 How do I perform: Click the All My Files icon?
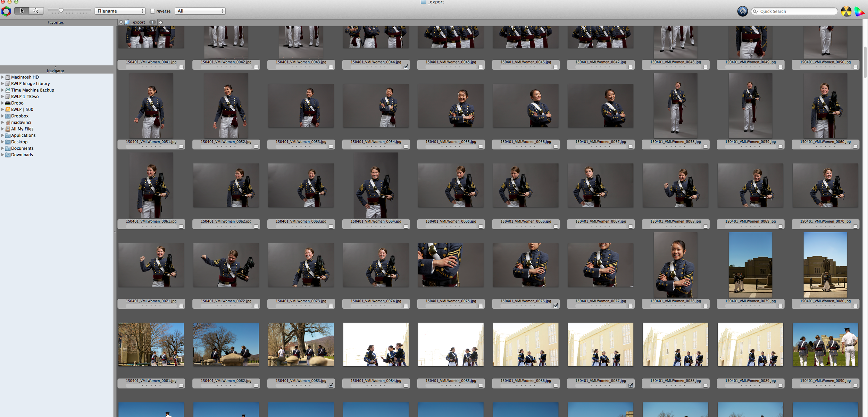point(8,129)
